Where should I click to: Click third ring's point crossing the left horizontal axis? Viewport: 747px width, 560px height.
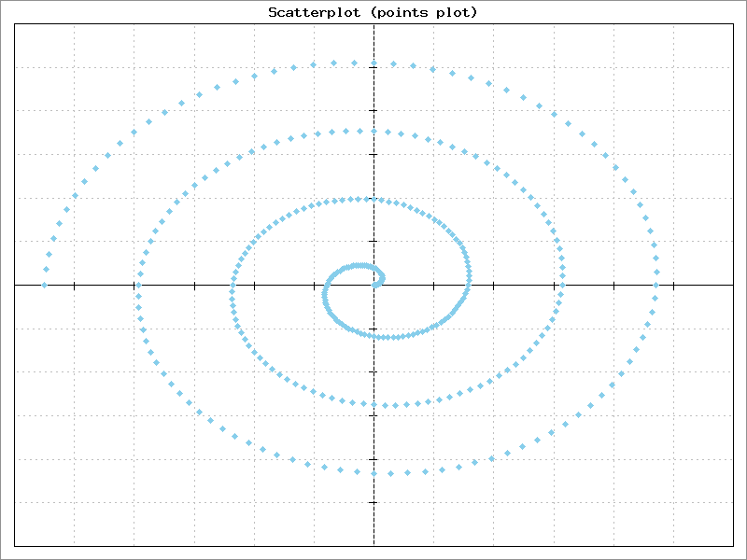(233, 285)
